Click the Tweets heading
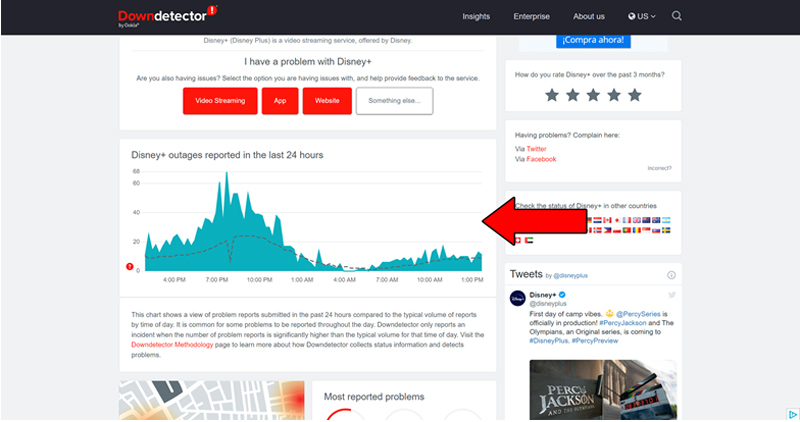800x422 pixels. 526,275
